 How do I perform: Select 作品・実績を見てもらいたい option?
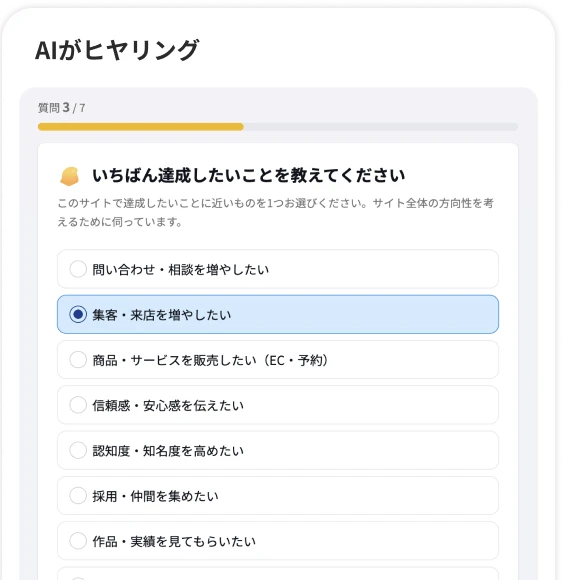point(278,541)
